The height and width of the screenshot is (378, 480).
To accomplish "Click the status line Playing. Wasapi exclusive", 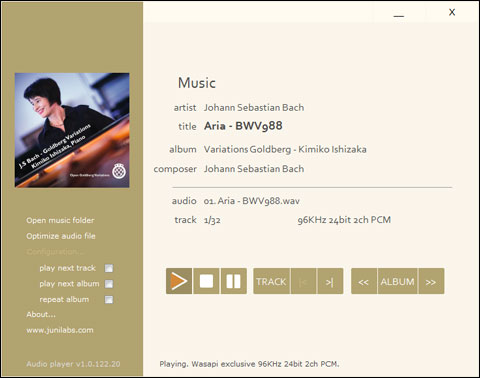I will tap(249, 364).
